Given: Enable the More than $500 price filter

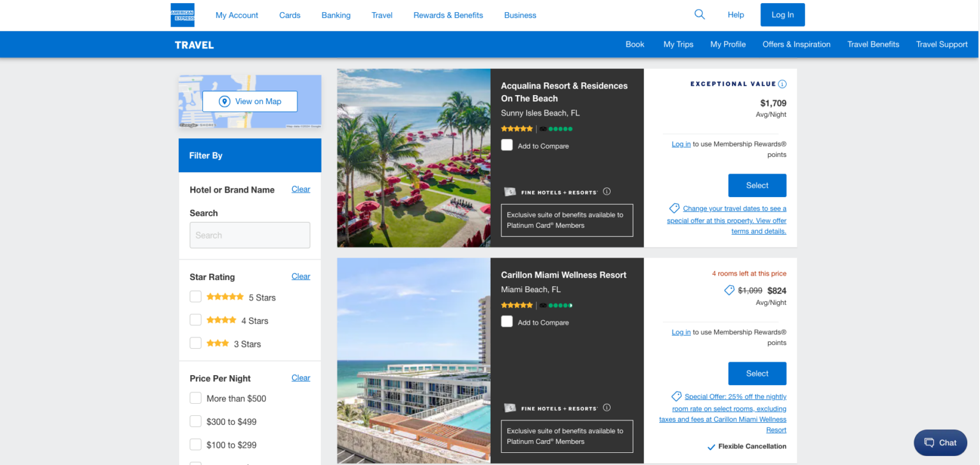Looking at the screenshot, I should click(x=196, y=398).
